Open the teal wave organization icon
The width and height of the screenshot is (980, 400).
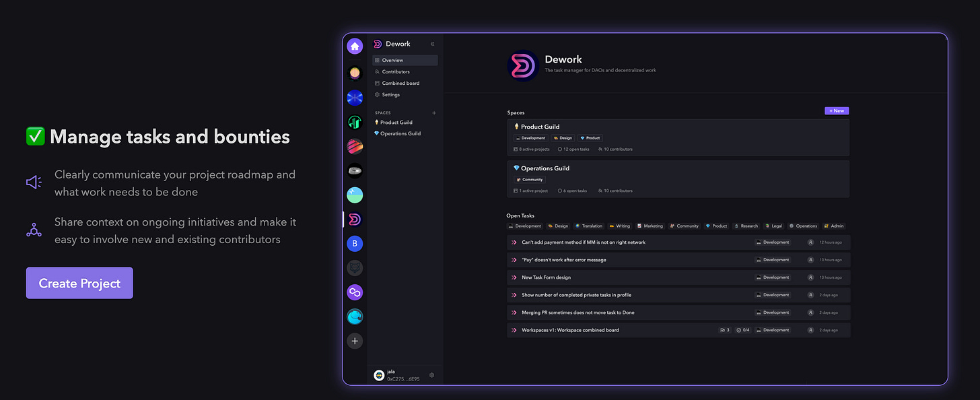[x=355, y=316]
